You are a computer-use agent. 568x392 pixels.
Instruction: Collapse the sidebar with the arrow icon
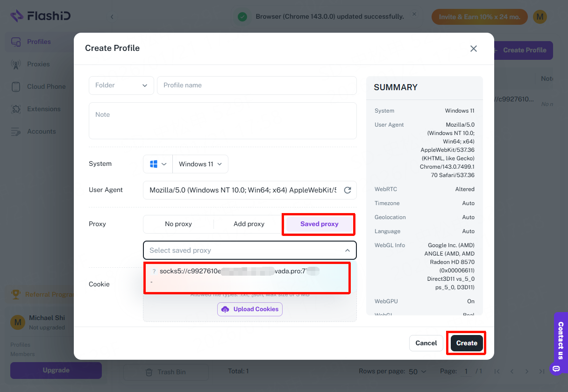tap(112, 17)
